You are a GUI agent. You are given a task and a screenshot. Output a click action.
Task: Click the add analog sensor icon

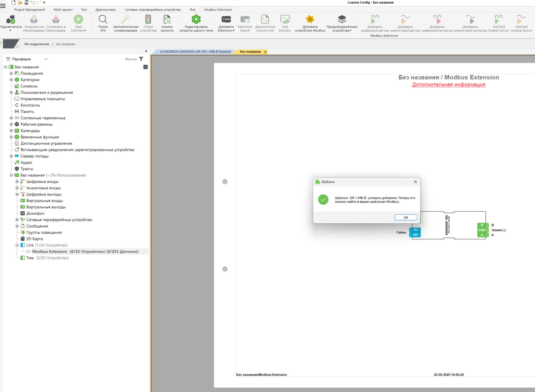[405, 20]
